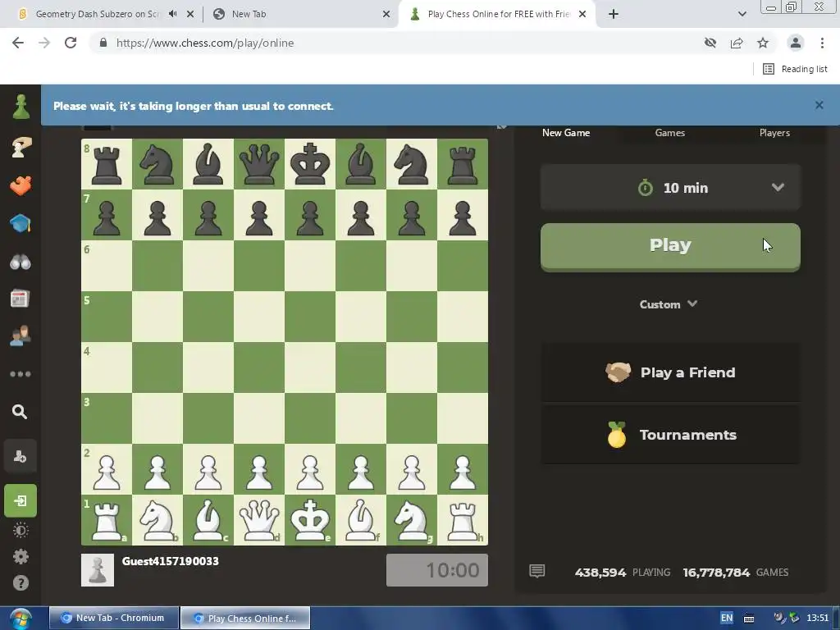Close the New Tab browser tab
840x630 pixels.
click(x=386, y=15)
